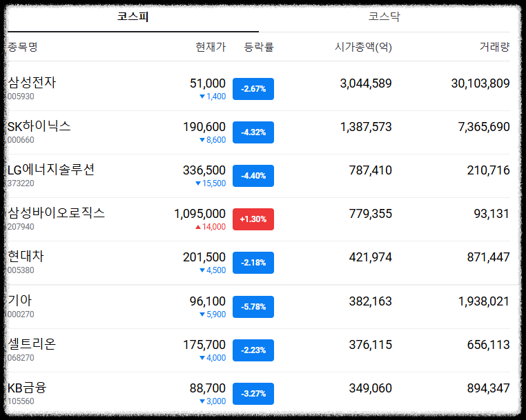Click the price change ▼3,000
The image size is (526, 420).
coord(213,401)
